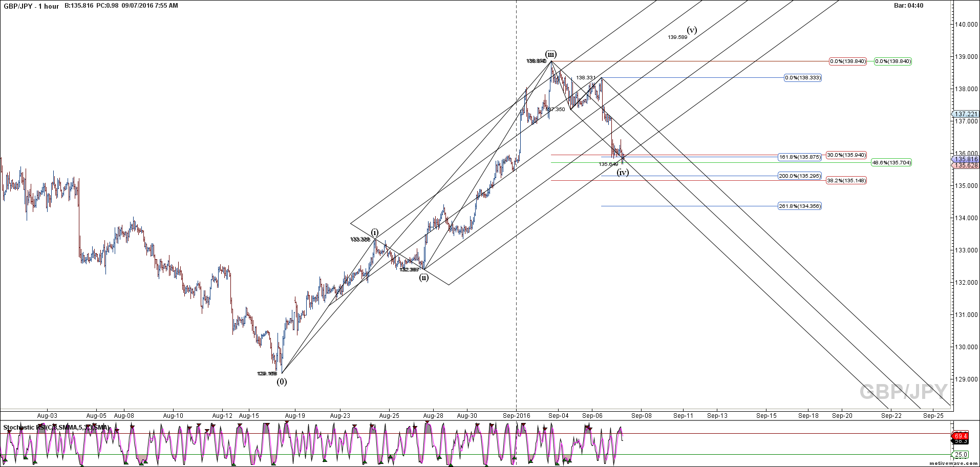The image size is (980, 467).
Task: Click the 138.331 swing high price label
Action: coord(586,78)
